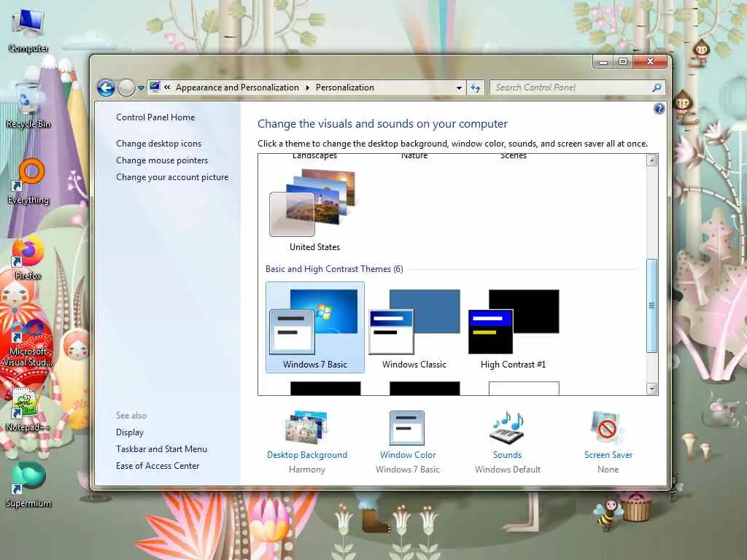Click the Appearance and Personalization breadcrumb
Screen dimensions: 747x560
237,87
